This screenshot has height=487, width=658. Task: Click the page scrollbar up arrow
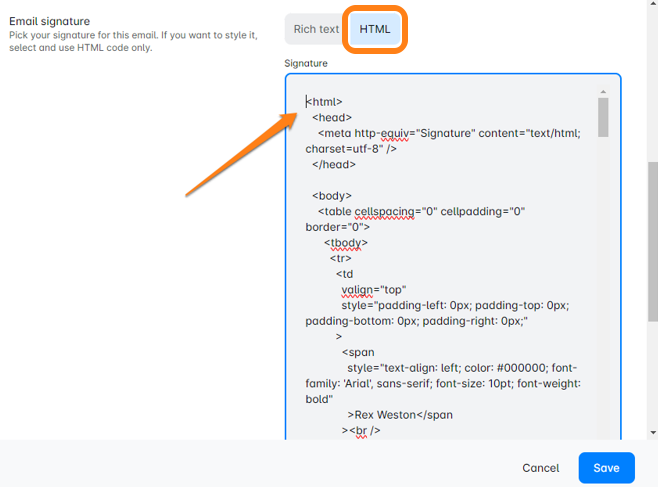[x=652, y=6]
